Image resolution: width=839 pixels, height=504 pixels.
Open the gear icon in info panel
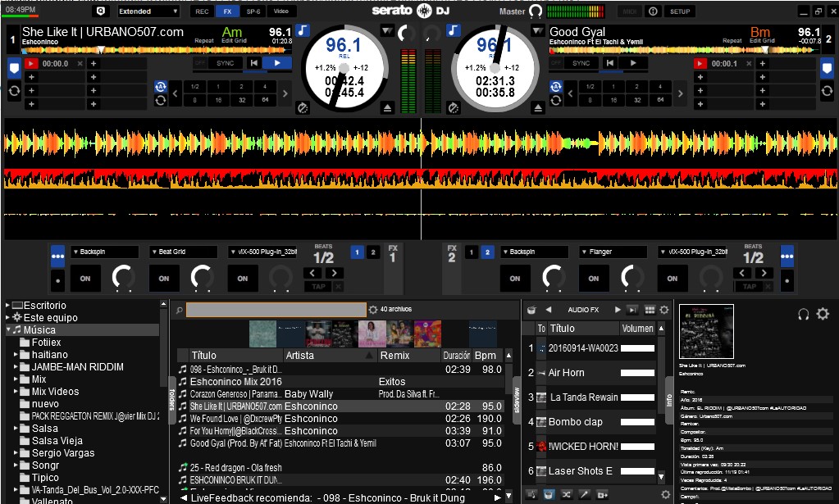823,314
